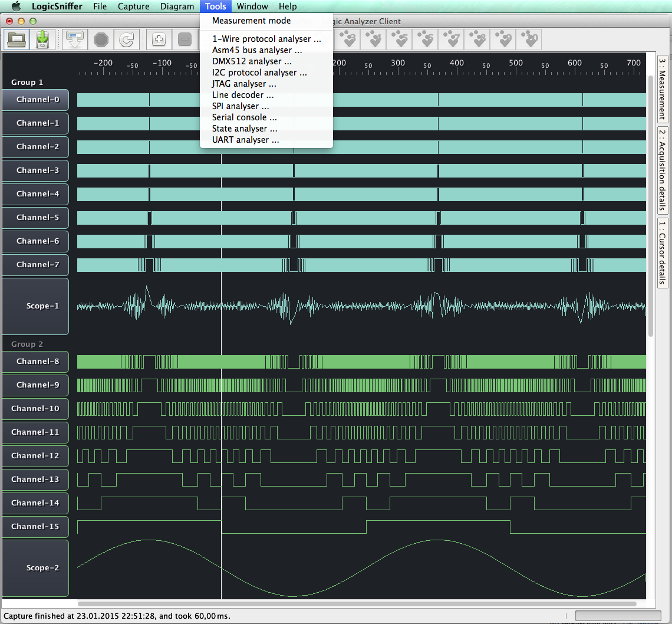Open the Diagram menu
Screen dimensions: 672x624
(x=177, y=6)
